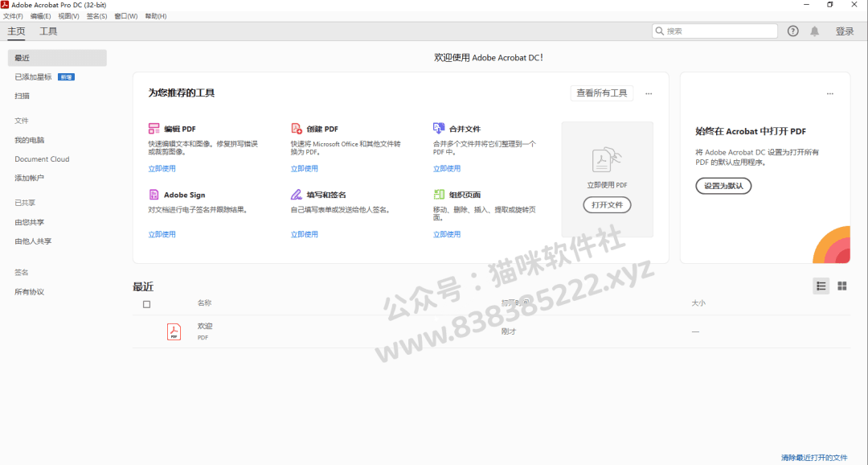The image size is (868, 465).
Task: Click the 创建 PDF tool icon
Action: point(296,129)
